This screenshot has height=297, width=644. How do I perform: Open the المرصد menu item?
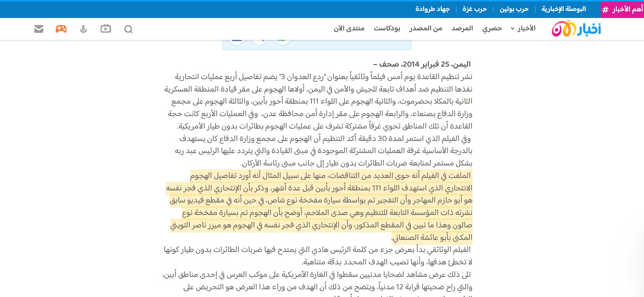point(462,29)
